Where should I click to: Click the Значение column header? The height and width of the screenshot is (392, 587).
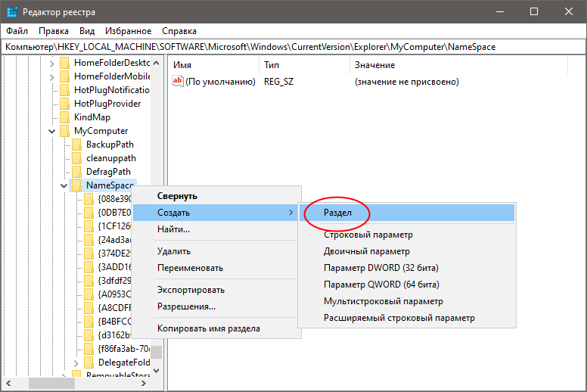point(458,65)
